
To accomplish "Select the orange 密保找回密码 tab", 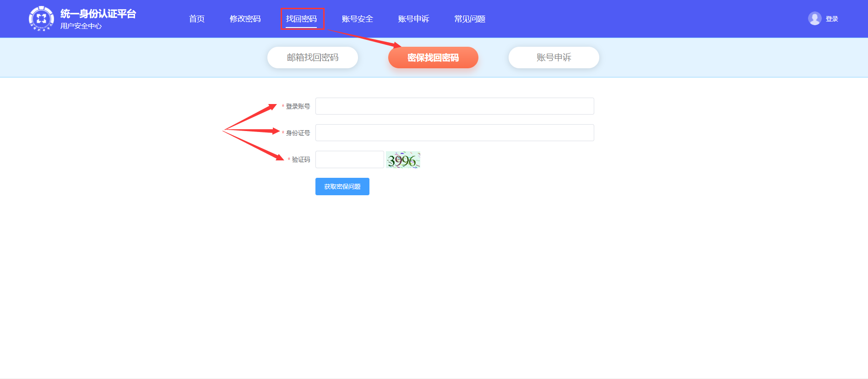I will click(433, 58).
